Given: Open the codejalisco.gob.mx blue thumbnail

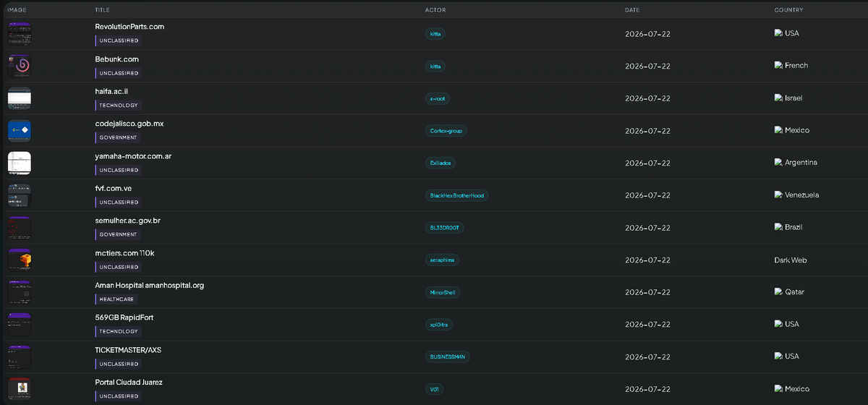Looking at the screenshot, I should 20,130.
